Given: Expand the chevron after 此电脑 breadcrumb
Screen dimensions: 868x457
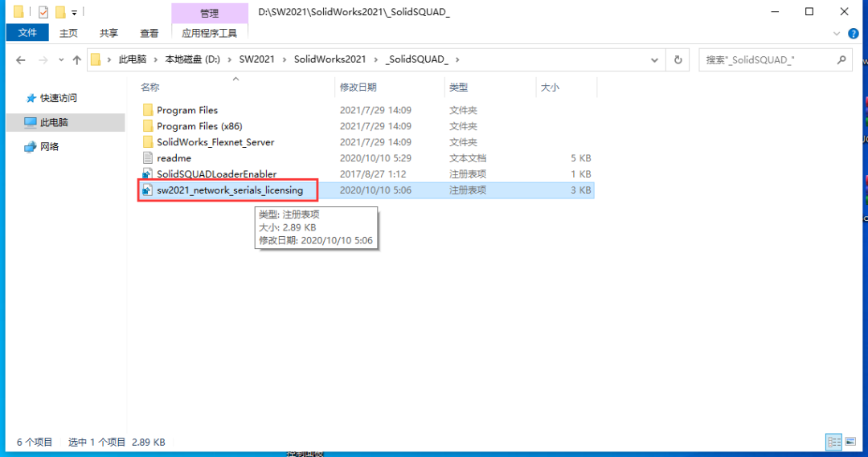Looking at the screenshot, I should [156, 59].
